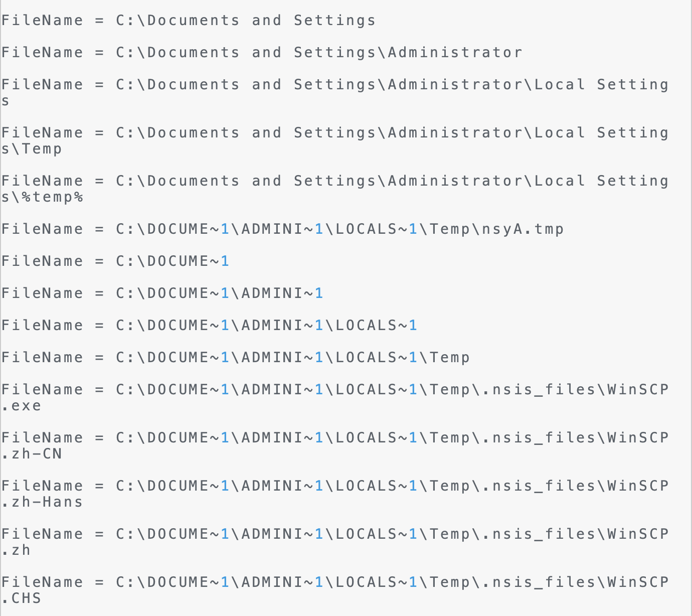This screenshot has height=616, width=692.
Task: Click 'Settings' in the first FileName line
Action: [x=334, y=21]
